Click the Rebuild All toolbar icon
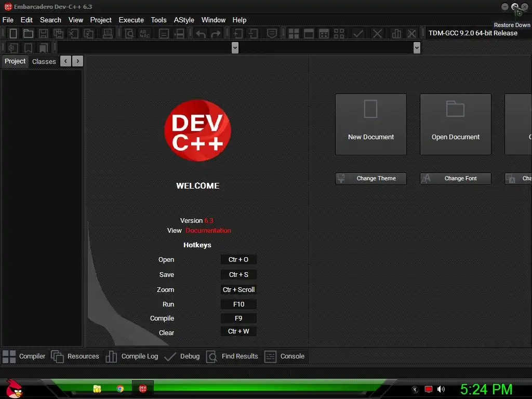The width and height of the screenshot is (532, 399). pyautogui.click(x=339, y=34)
